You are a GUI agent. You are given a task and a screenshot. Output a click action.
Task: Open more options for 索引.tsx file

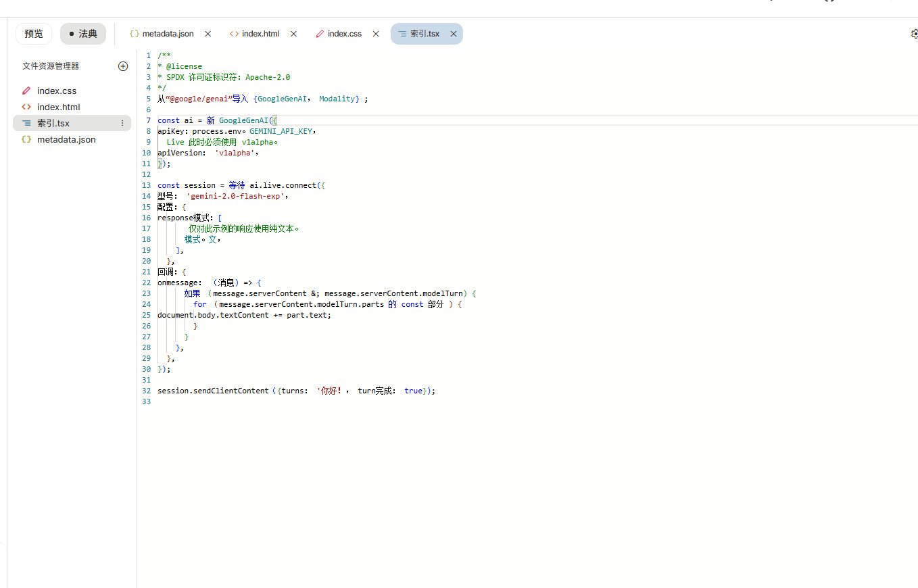[122, 123]
